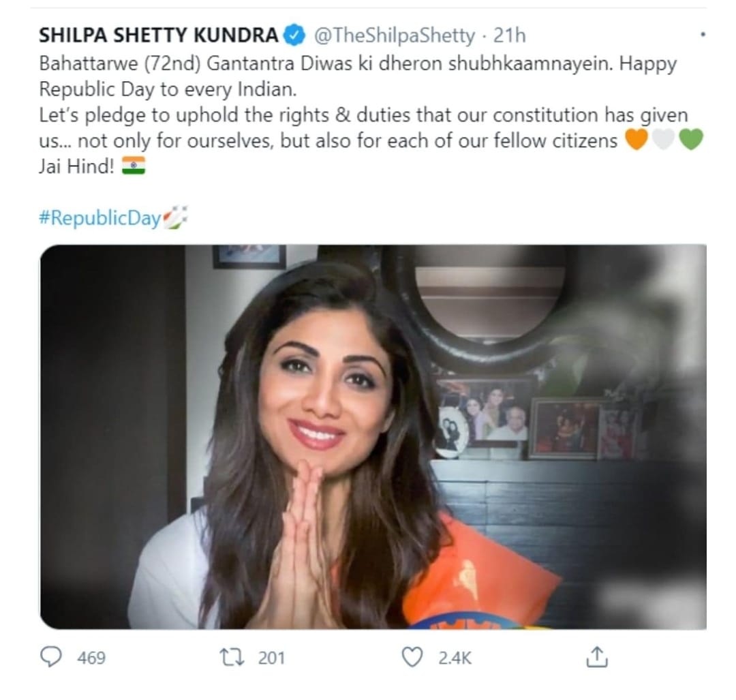Viewport: 736px width, 700px height.
Task: Open the #RepublicDay hashtag link
Action: (x=100, y=218)
